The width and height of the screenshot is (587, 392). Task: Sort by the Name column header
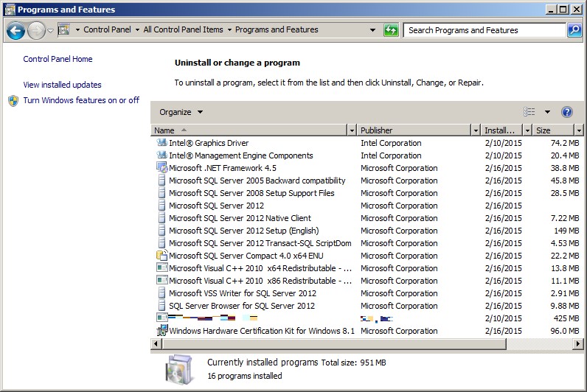(249, 130)
